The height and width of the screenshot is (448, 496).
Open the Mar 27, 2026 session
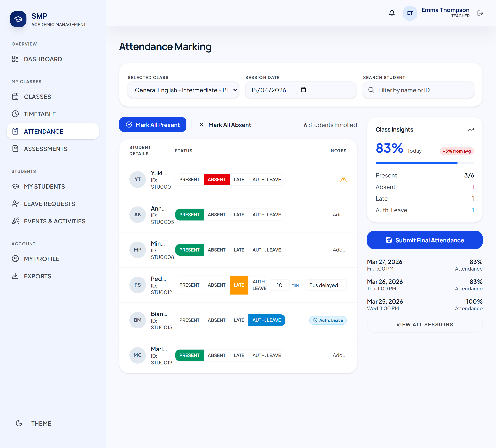tap(425, 265)
